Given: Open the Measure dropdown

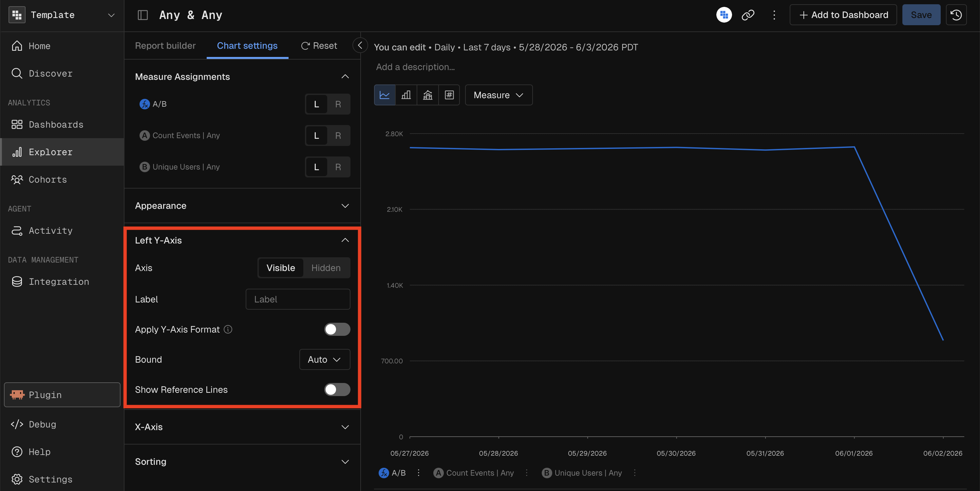Looking at the screenshot, I should coord(499,95).
